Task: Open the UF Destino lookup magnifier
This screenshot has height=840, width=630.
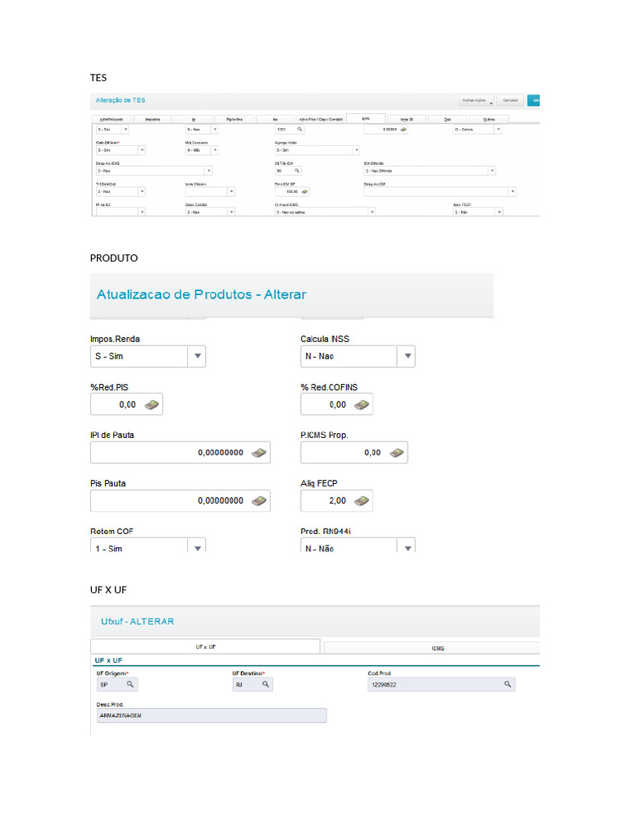Action: (265, 683)
